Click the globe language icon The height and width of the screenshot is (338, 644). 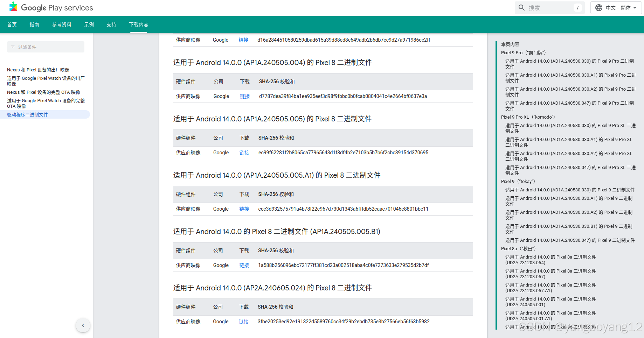[599, 8]
